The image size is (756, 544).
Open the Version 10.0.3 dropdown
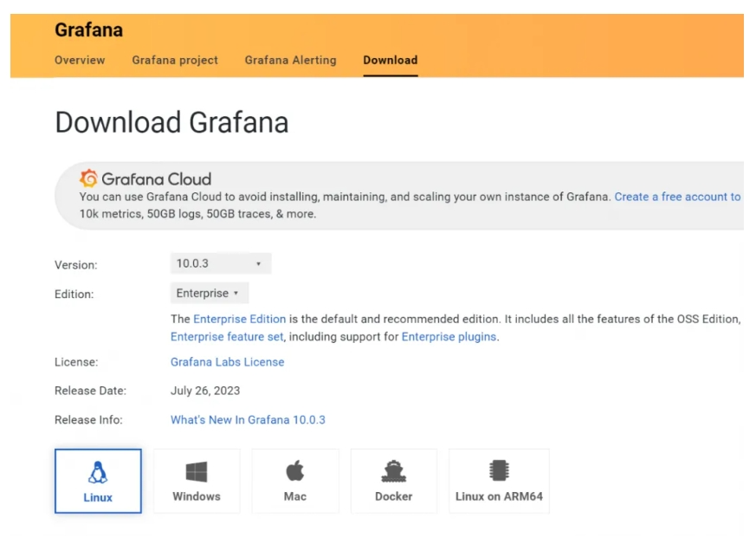tap(221, 263)
